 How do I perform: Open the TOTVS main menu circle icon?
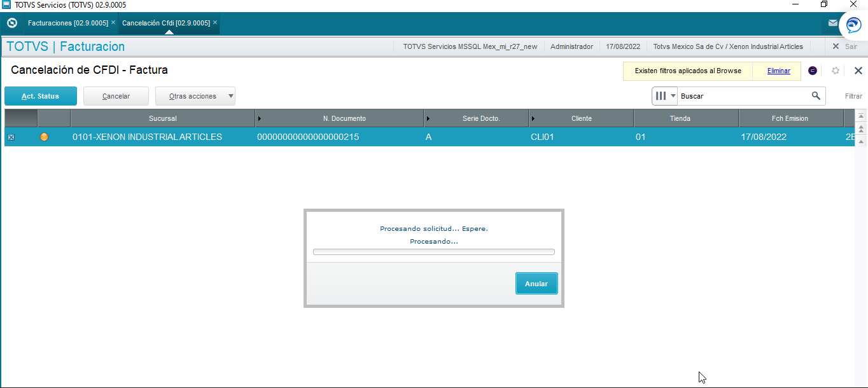(11, 23)
